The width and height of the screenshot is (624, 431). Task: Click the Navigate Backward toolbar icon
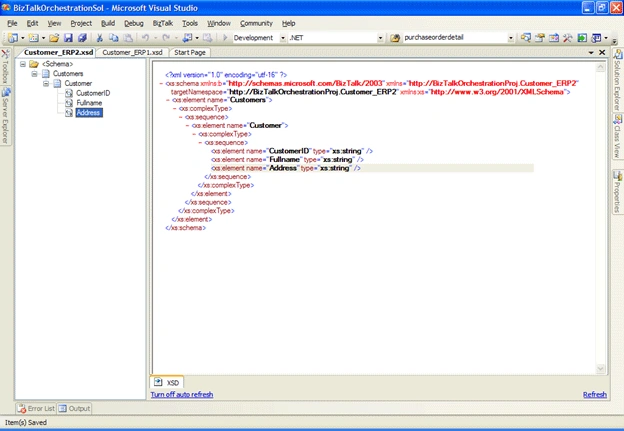point(187,38)
